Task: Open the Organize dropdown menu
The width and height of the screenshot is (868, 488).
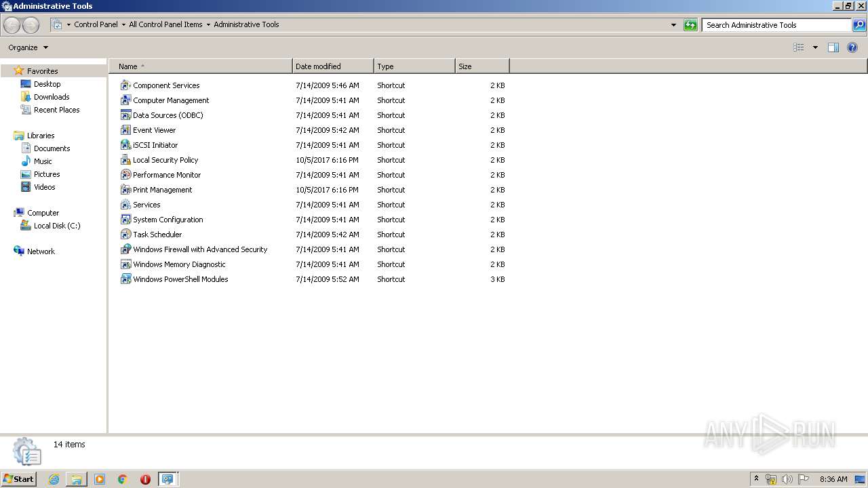Action: [28, 47]
